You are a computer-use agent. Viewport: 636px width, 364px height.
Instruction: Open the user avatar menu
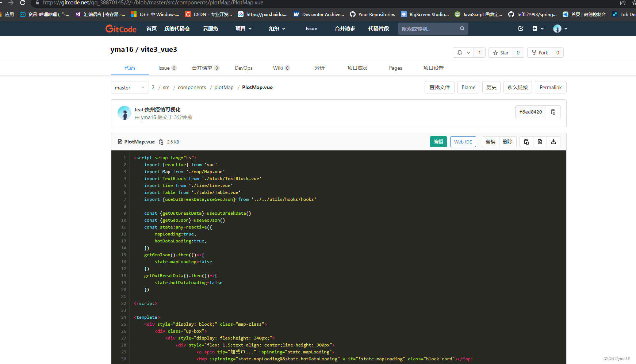coord(557,28)
